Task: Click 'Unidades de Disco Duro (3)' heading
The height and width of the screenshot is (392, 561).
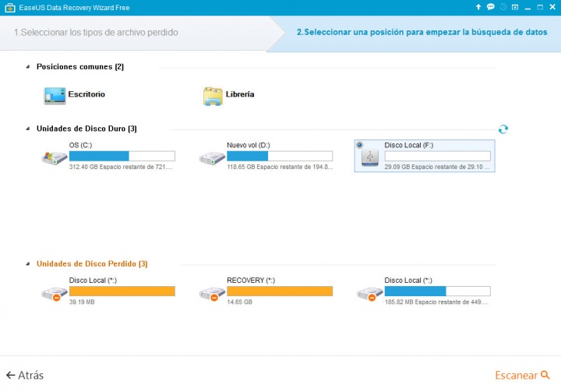Action: 86,129
